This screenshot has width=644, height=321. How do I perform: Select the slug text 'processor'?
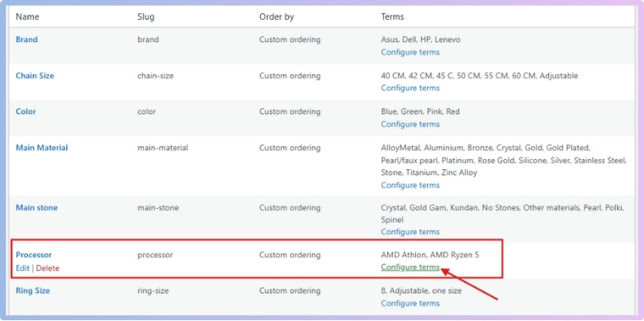[x=155, y=255]
